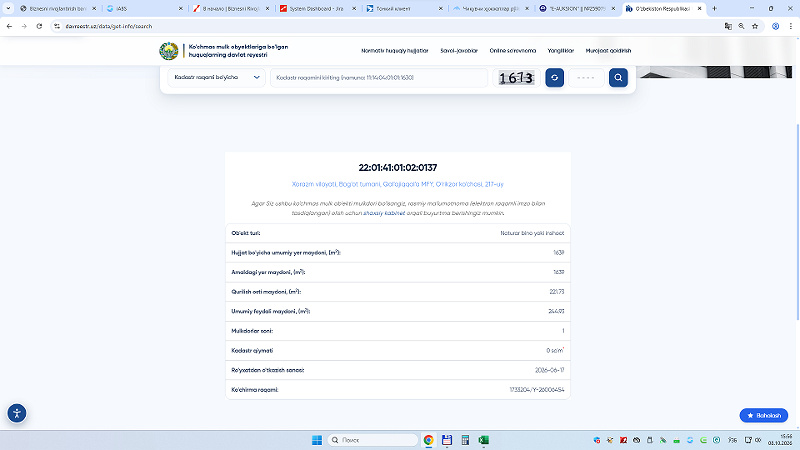
Task: Follow the 'shaxsiy kabinet' link
Action: [x=384, y=213]
